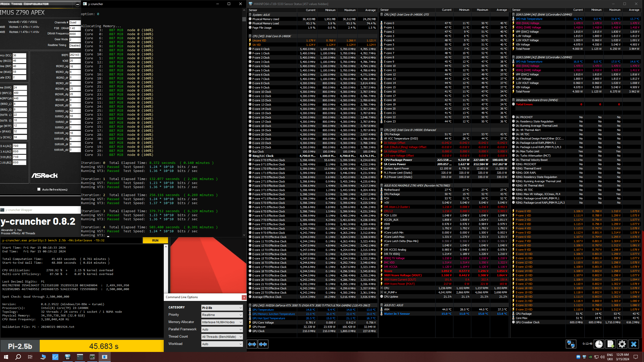The image size is (644, 362).
Task: Close the Command Line Options panel
Action: (x=244, y=297)
